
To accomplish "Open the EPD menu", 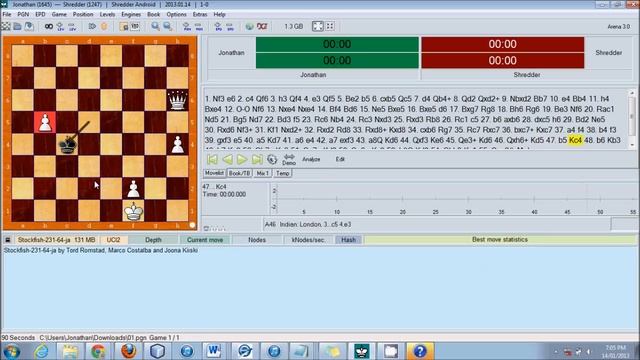I will tap(40, 14).
